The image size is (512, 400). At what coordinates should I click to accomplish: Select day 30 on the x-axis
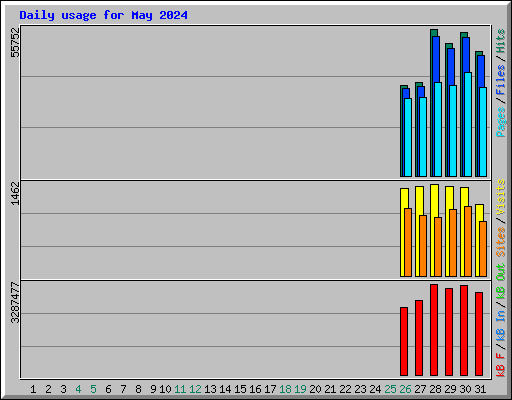click(465, 389)
